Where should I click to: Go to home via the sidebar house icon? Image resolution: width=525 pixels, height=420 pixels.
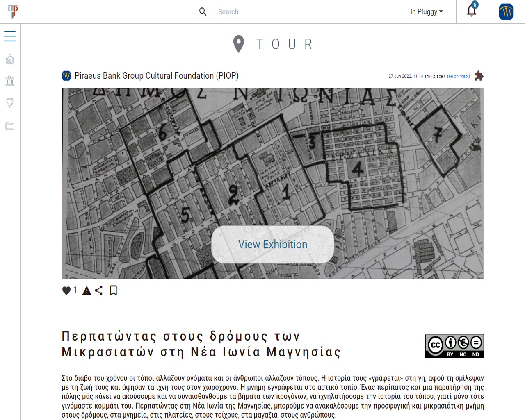point(10,59)
